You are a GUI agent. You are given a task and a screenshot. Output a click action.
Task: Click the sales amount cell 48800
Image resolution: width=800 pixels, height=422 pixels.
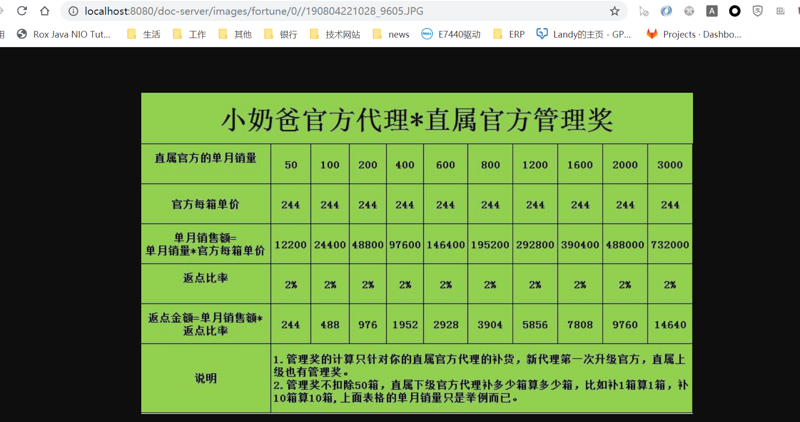point(367,244)
